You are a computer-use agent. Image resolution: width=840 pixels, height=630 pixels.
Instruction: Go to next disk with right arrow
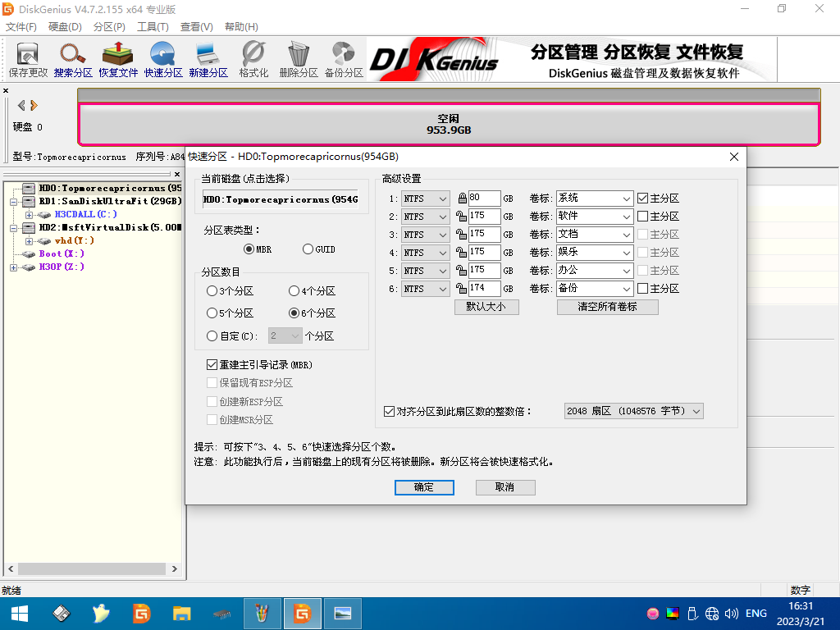pos(34,106)
